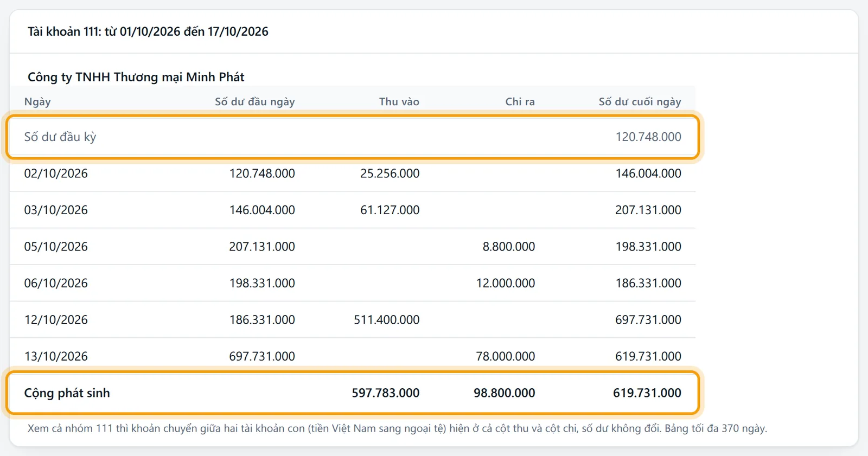This screenshot has width=868, height=456.
Task: Click opening balance 186.331.000 on the 12/10/2026 row
Action: (x=262, y=320)
